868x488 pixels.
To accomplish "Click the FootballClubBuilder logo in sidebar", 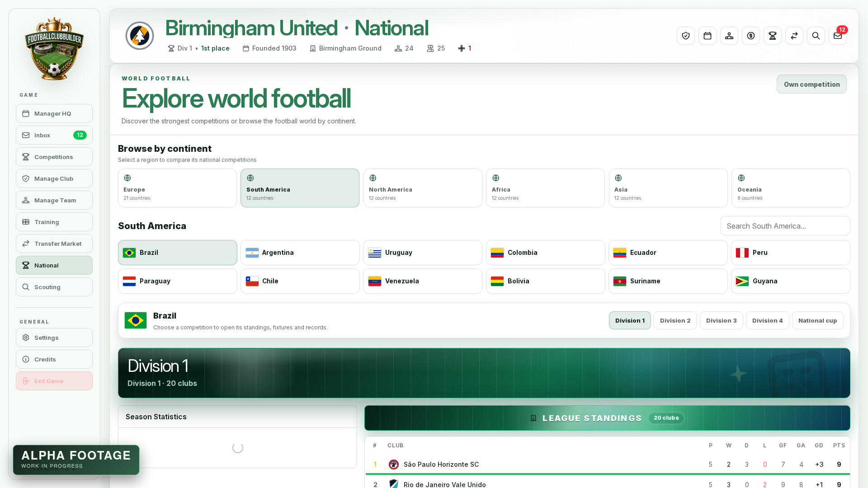I will [x=54, y=49].
